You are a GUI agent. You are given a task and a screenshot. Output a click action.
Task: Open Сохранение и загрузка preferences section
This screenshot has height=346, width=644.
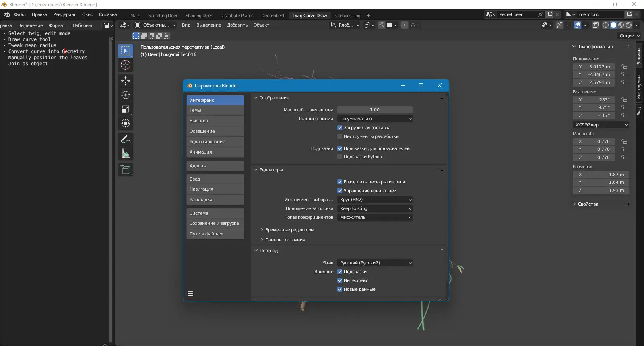point(215,223)
